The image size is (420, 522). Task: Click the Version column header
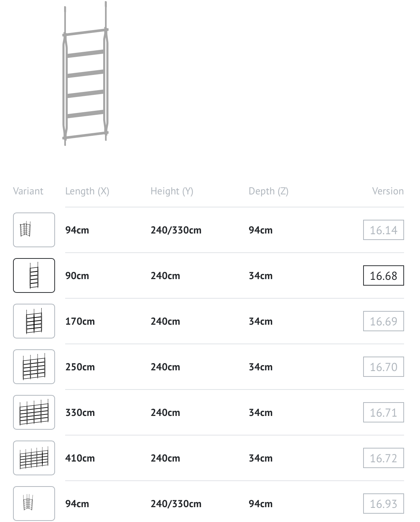click(x=388, y=191)
